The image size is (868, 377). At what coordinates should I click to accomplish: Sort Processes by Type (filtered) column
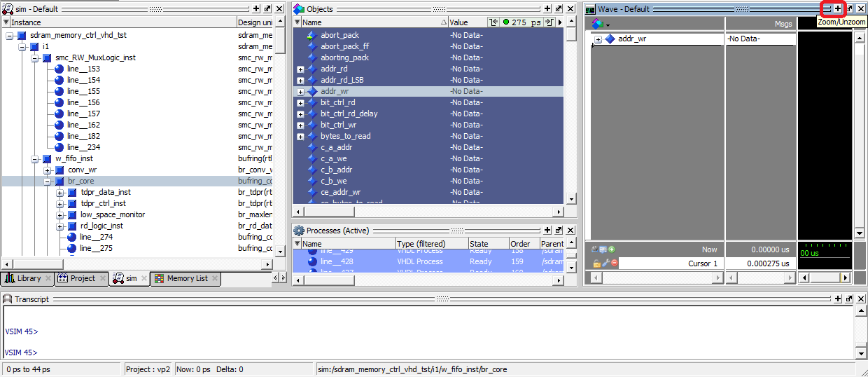(x=430, y=244)
